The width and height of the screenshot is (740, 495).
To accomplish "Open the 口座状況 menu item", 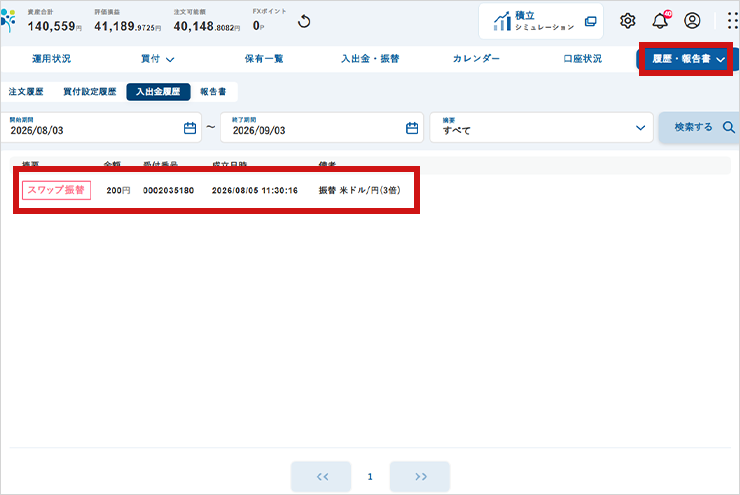I will pos(582,59).
